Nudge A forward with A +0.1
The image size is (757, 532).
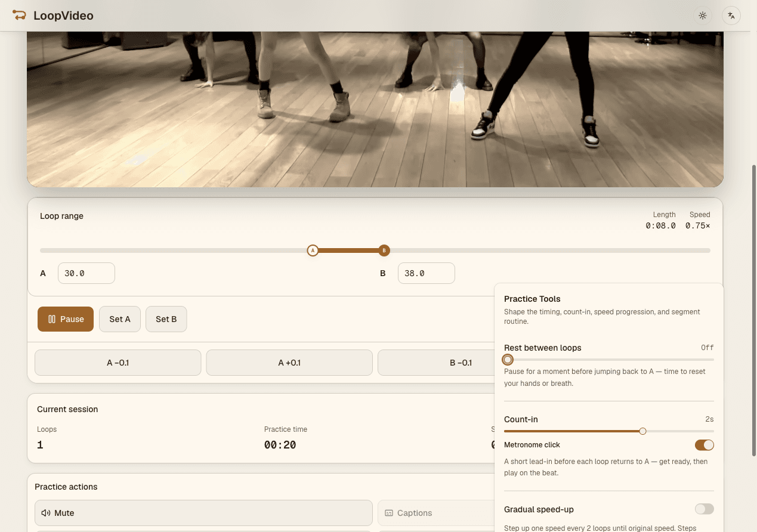pos(289,363)
